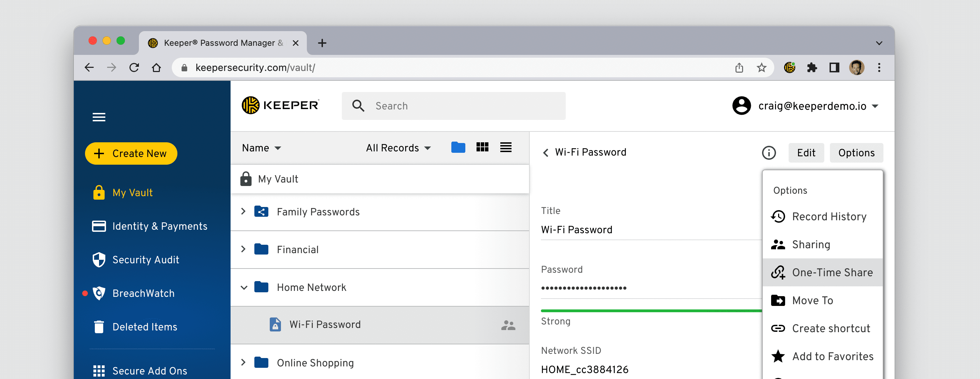The height and width of the screenshot is (379, 980).
Task: Open the hamburger menu in sidebar
Action: 99,117
